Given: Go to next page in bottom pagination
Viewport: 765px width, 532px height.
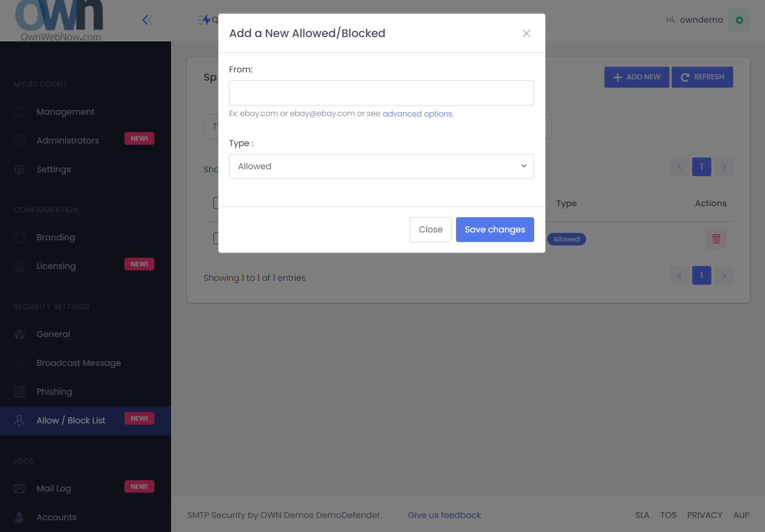Looking at the screenshot, I should click(724, 275).
